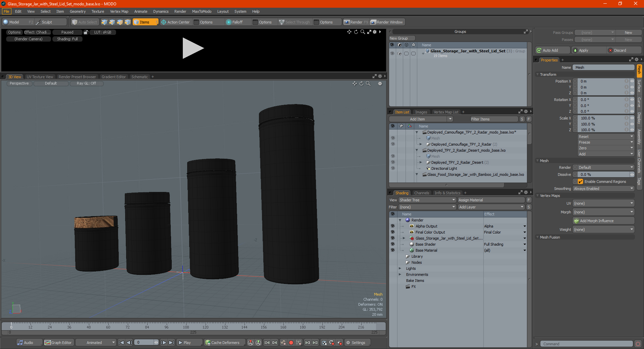Toggle Enable Command Regions checkbox

coord(580,182)
